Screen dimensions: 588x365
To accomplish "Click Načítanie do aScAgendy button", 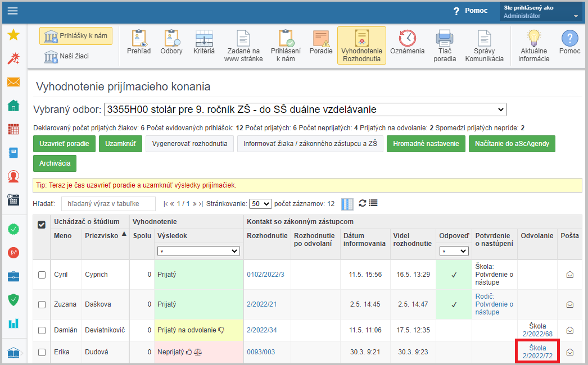I will 512,144.
